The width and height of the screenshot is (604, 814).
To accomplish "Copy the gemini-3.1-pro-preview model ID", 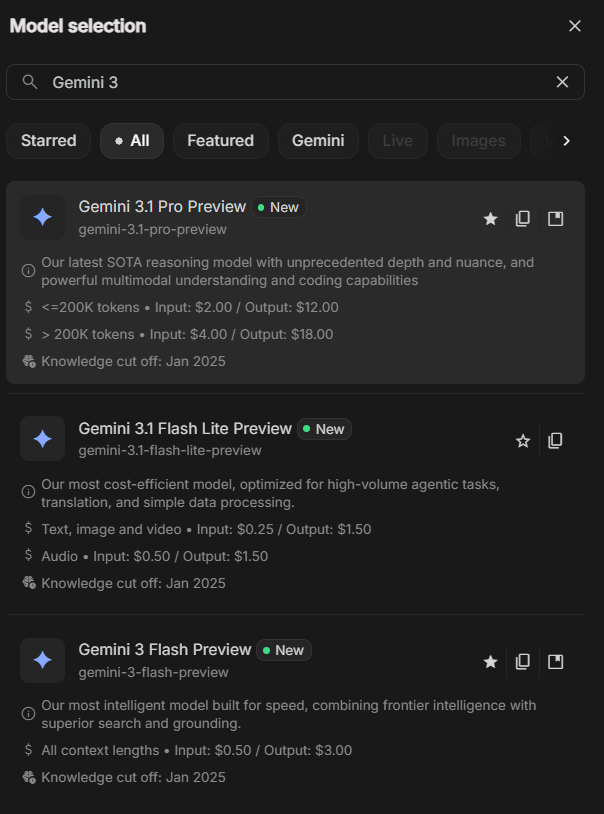I will 523,218.
